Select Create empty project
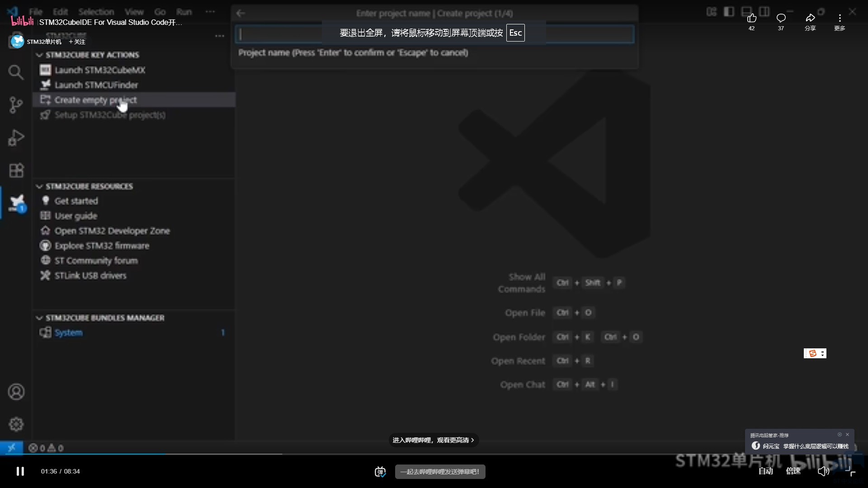The height and width of the screenshot is (488, 868). (134, 100)
